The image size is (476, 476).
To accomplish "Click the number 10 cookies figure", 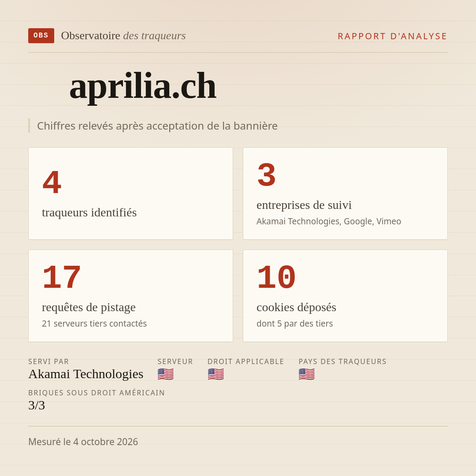I will coord(276,277).
